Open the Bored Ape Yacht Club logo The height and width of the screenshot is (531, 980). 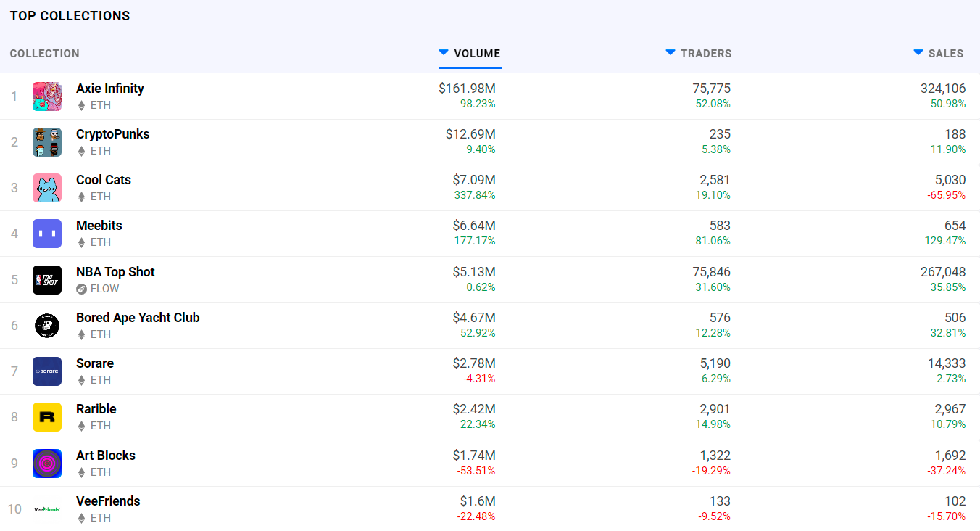[x=47, y=326]
